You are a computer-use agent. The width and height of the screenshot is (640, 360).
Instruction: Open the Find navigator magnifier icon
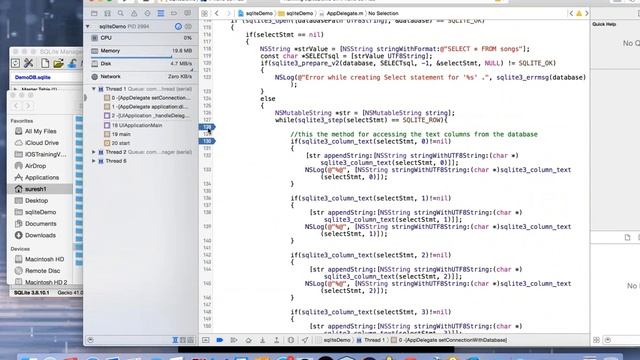(121, 13)
